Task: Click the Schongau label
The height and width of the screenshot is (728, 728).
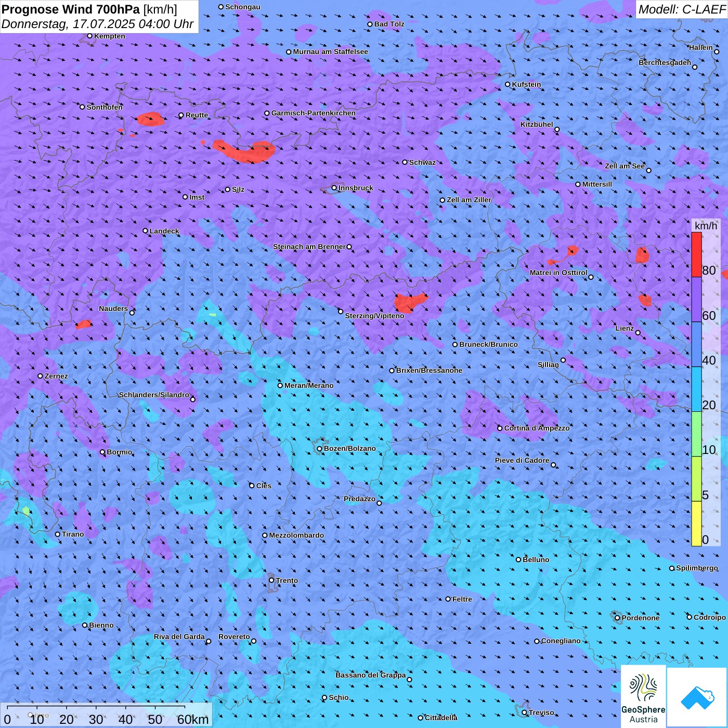Action: [x=242, y=7]
